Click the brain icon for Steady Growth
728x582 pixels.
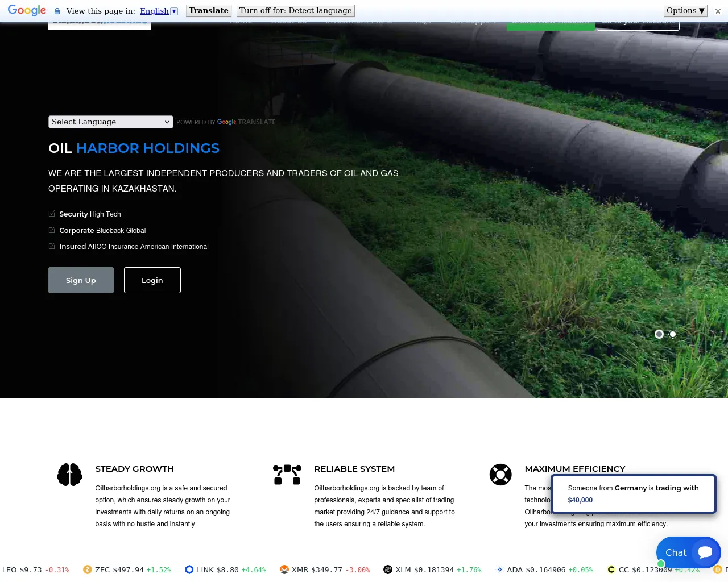(x=70, y=475)
